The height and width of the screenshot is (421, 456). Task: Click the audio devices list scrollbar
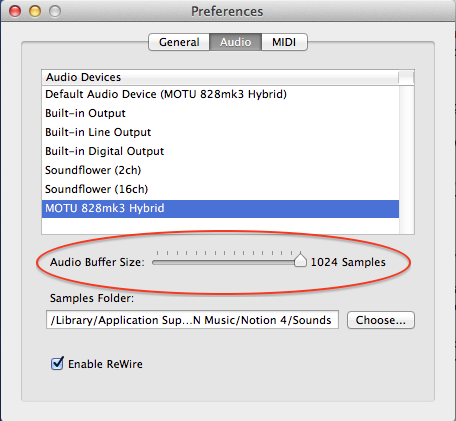[x=406, y=159]
